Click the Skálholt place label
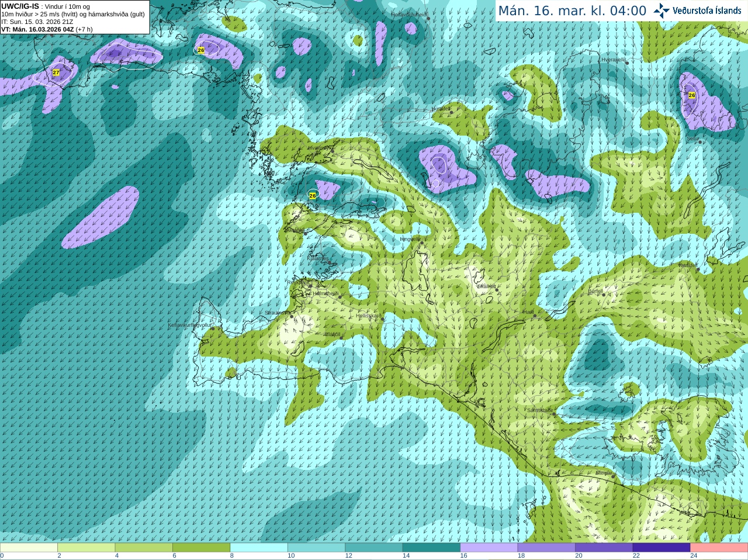Screen dimensions: 748x560 coord(486,286)
